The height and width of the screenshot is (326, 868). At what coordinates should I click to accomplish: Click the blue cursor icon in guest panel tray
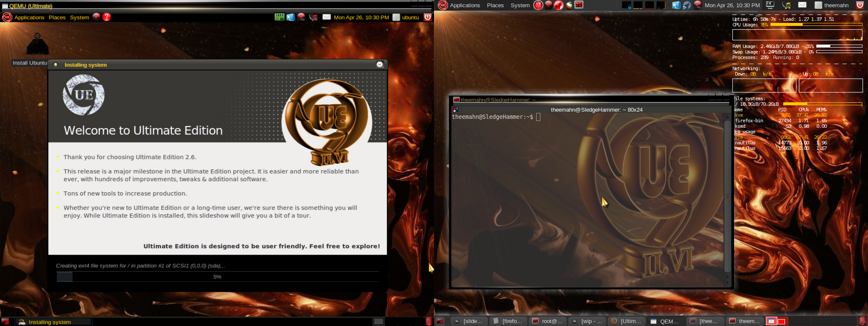pos(291,17)
